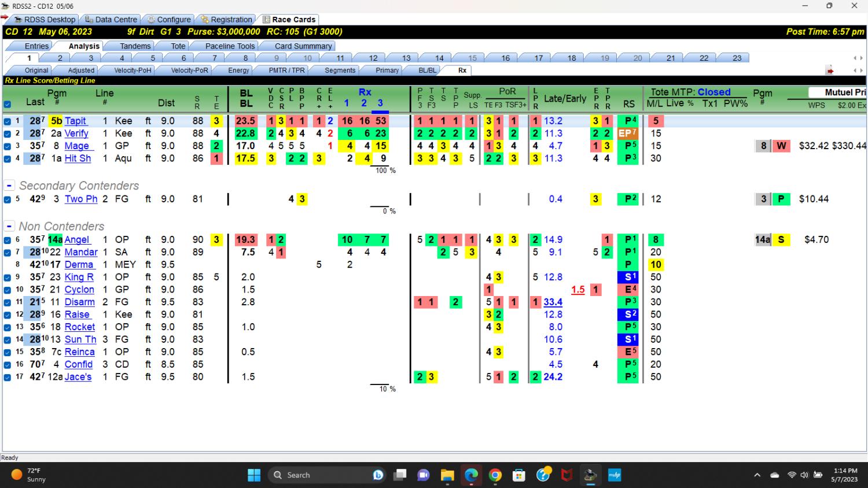Uncheck the checkbox for the Tapit row

[x=8, y=121]
